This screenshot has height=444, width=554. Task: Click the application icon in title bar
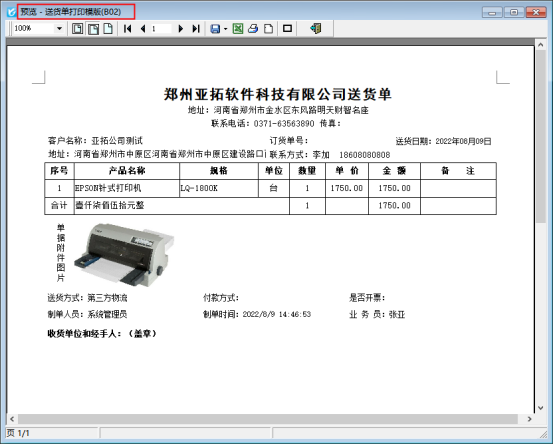11,12
